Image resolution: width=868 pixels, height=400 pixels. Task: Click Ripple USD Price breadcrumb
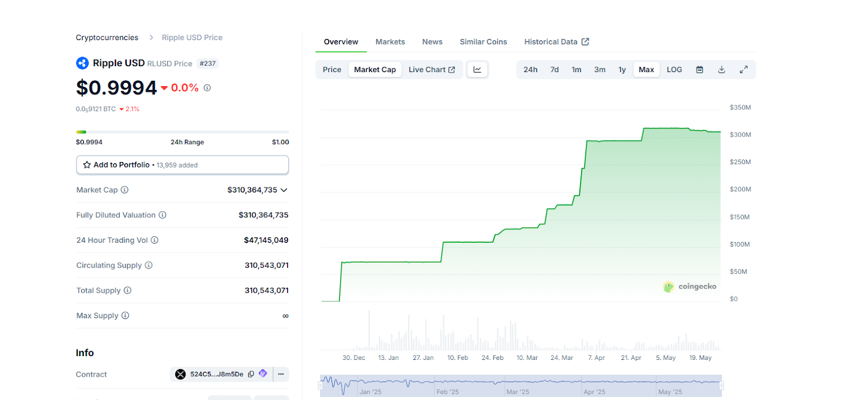pos(192,37)
